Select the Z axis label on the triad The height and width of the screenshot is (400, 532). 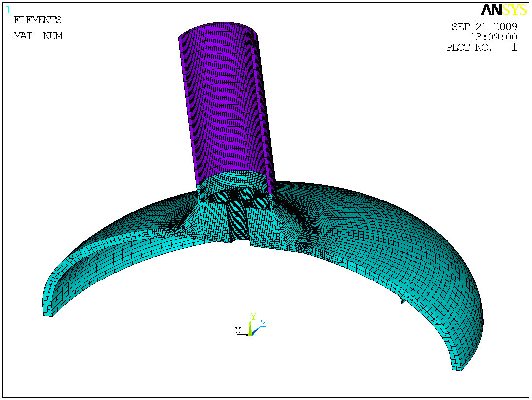(x=264, y=323)
